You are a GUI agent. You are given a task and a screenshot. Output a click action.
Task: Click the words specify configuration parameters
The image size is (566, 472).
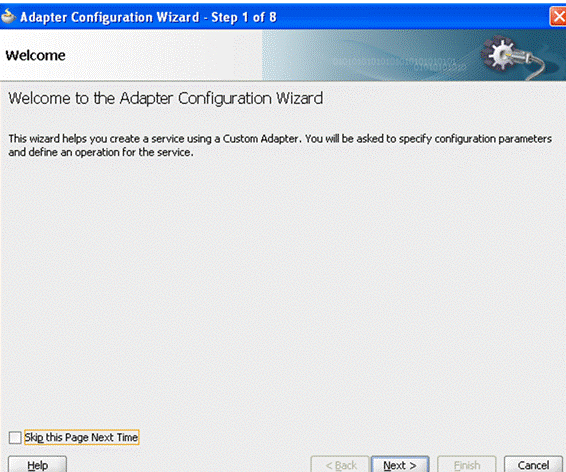(475, 139)
